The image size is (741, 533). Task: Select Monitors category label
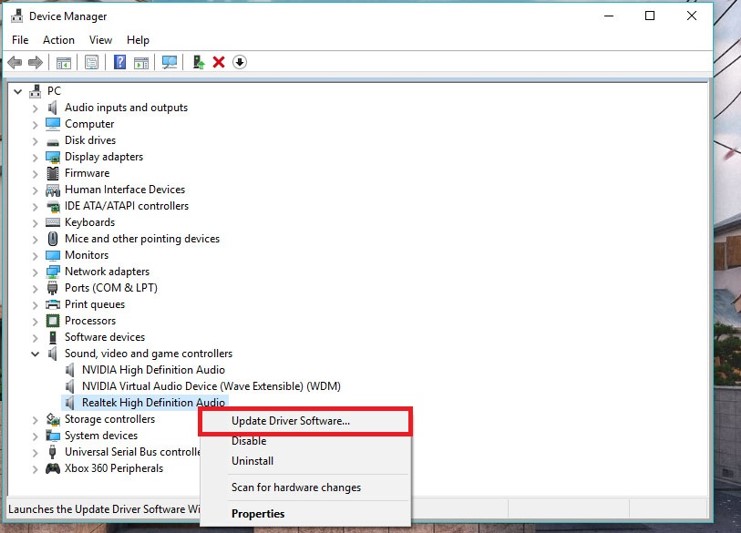point(86,255)
